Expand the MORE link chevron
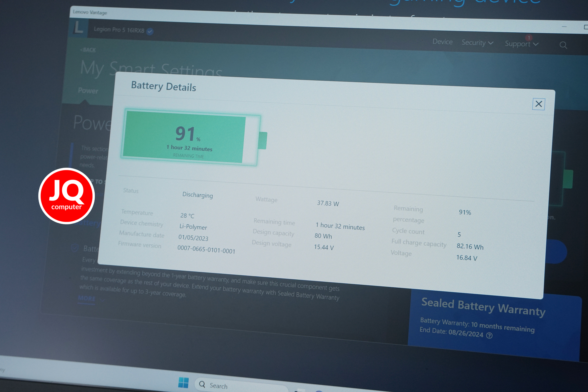 click(102, 300)
